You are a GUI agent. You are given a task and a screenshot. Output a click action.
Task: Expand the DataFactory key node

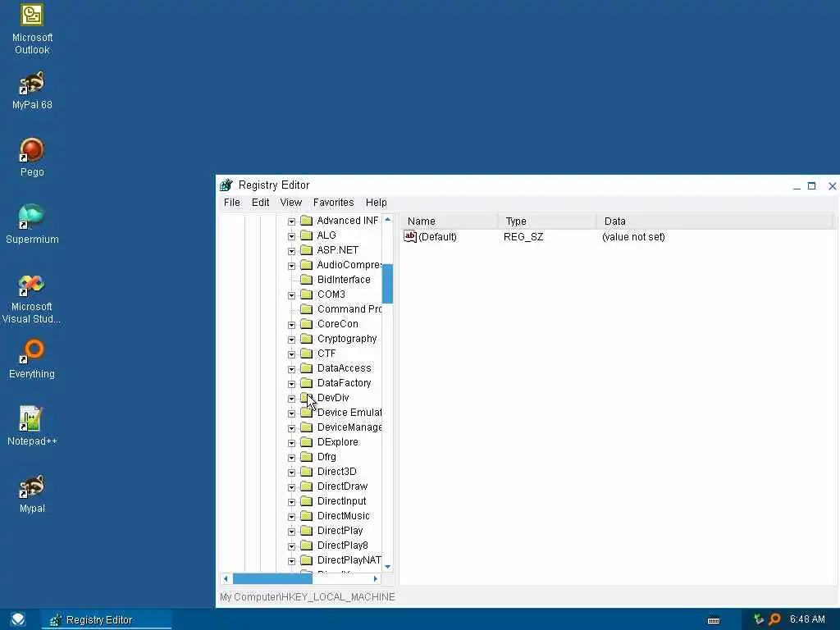[x=291, y=384]
